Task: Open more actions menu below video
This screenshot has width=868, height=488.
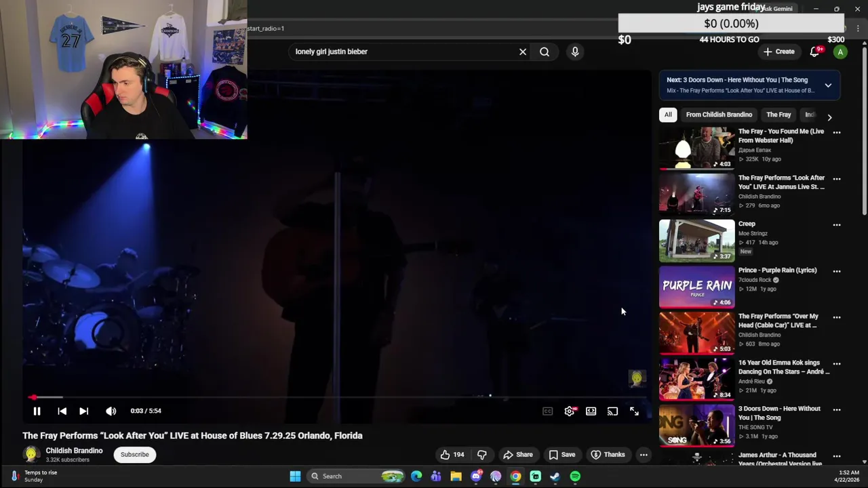Action: click(644, 455)
